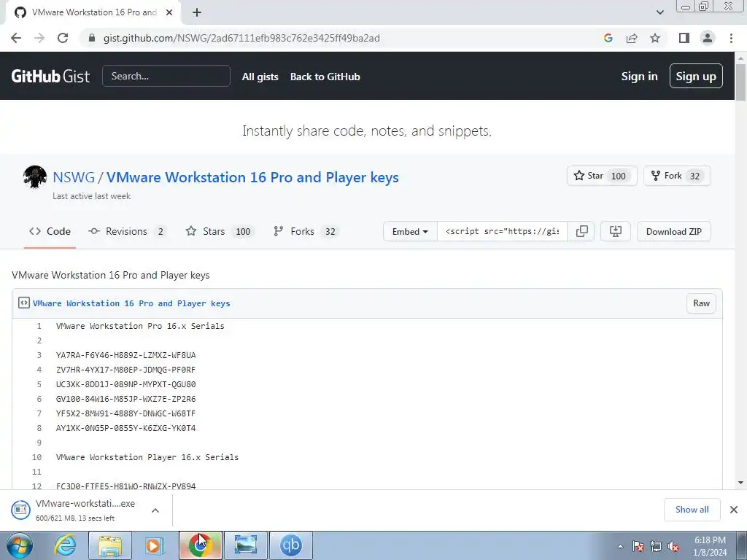Image resolution: width=747 pixels, height=560 pixels.
Task: Open the Chrome profile avatar
Action: tap(708, 38)
